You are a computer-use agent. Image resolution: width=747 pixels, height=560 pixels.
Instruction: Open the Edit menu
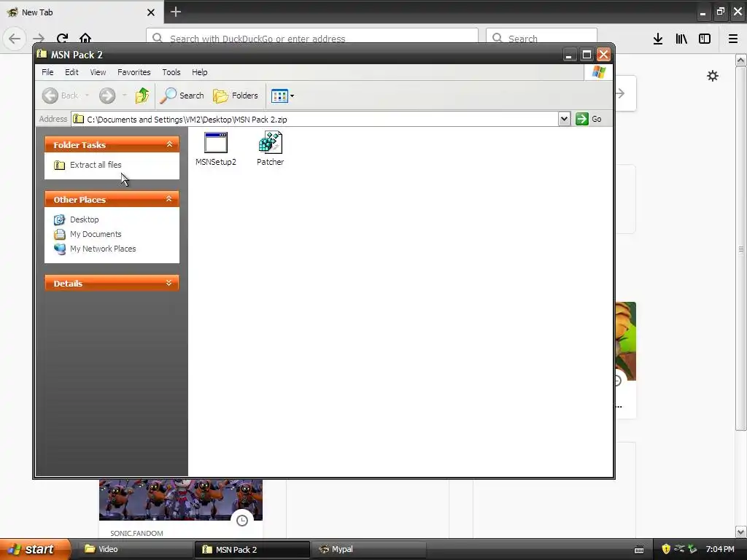[71, 72]
